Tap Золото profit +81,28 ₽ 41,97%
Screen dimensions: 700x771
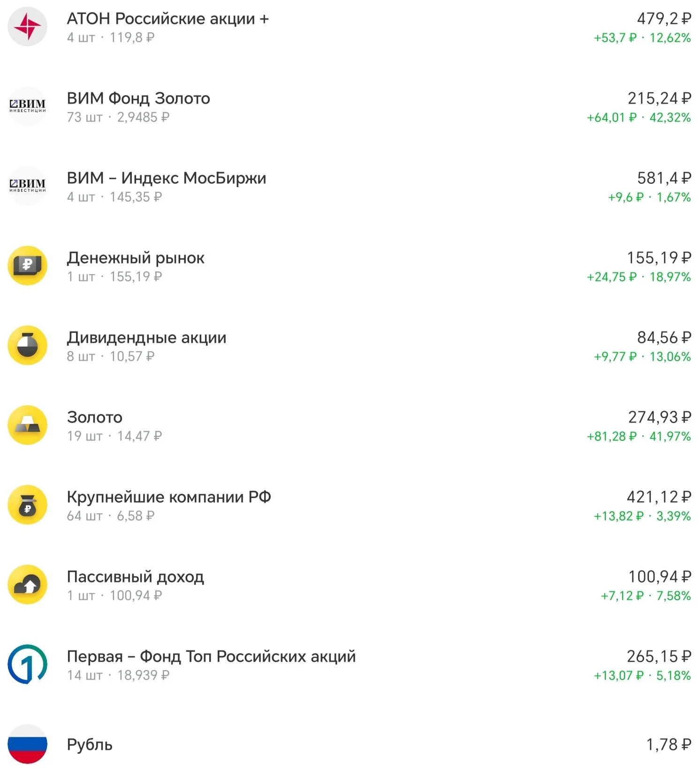(x=639, y=437)
